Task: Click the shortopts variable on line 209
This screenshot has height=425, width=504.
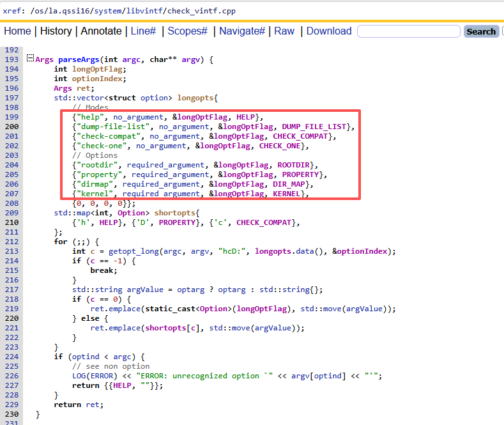Action: click(x=174, y=213)
